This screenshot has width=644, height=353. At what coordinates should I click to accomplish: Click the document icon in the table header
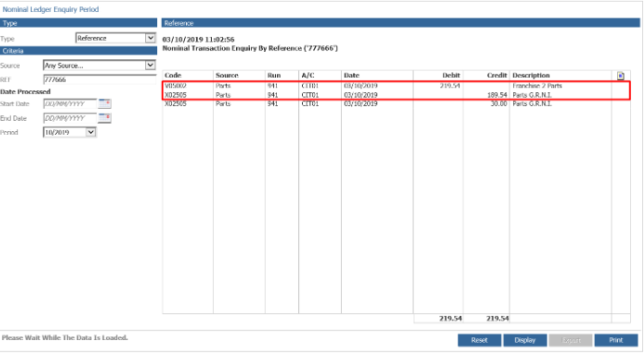click(621, 75)
